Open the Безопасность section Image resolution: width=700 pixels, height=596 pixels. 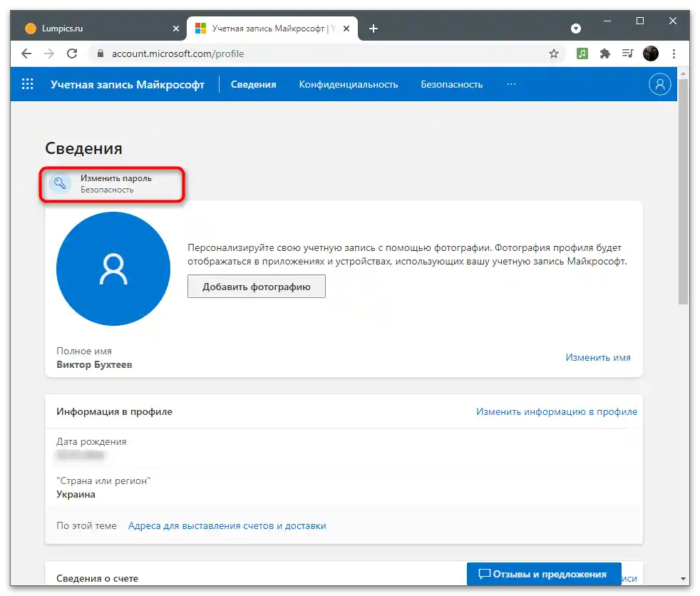click(x=451, y=84)
